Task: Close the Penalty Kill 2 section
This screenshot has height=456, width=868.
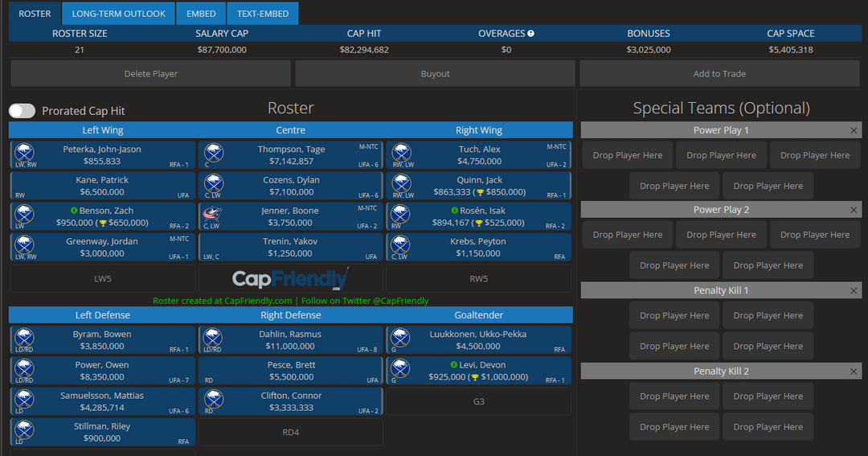Action: tap(854, 372)
